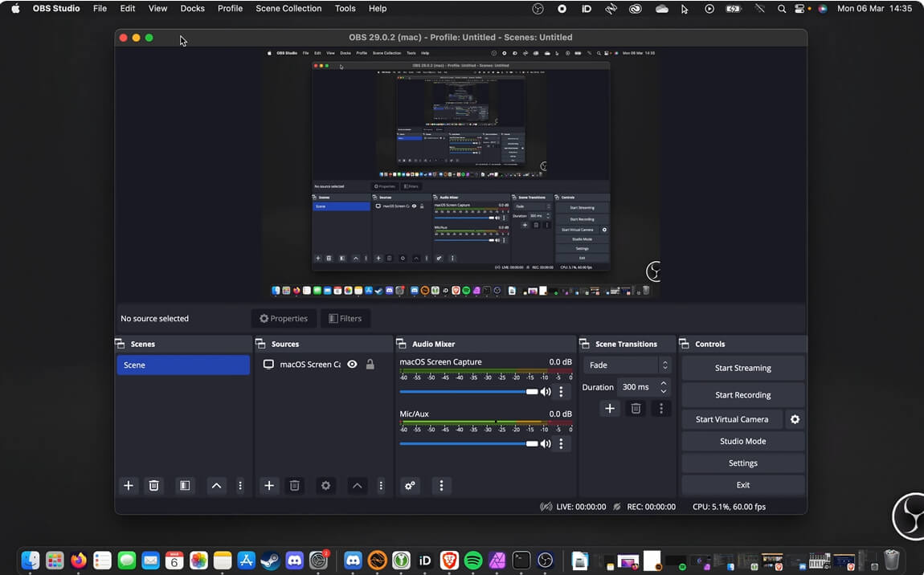Screen dimensions: 924x575
Task: Open Spotlight search in the menu bar
Action: point(782,9)
